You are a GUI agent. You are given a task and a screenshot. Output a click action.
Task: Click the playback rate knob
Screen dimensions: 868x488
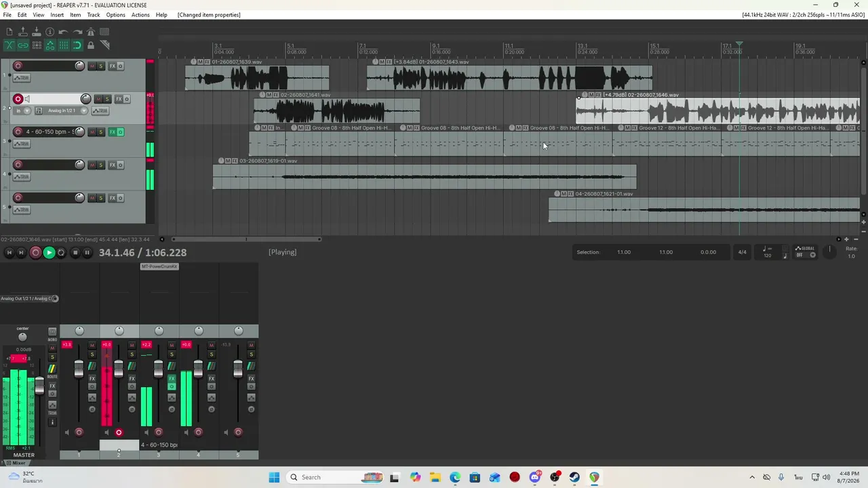click(829, 251)
